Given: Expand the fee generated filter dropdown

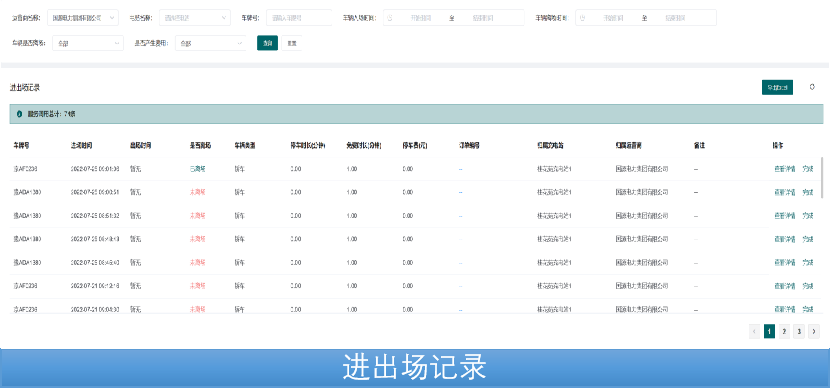Looking at the screenshot, I should tap(211, 43).
